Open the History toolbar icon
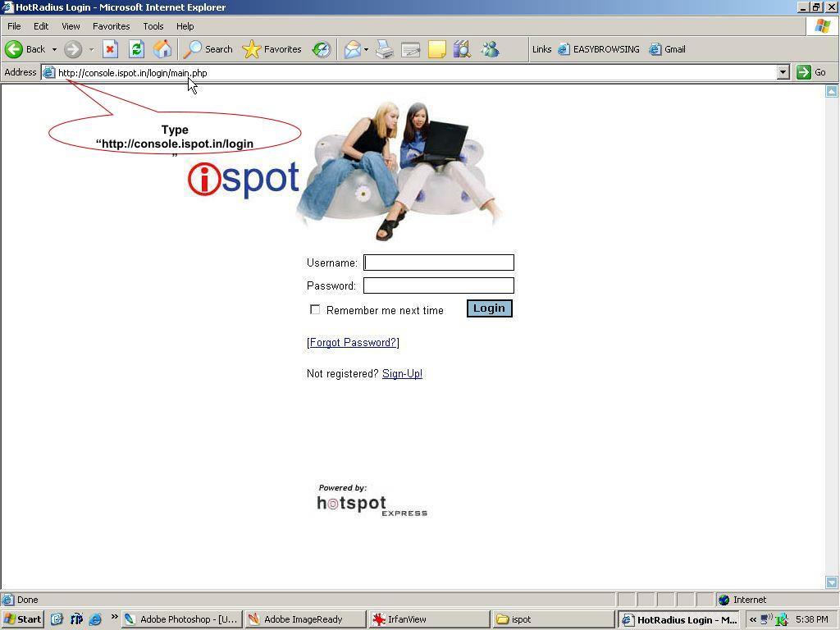 tap(322, 49)
